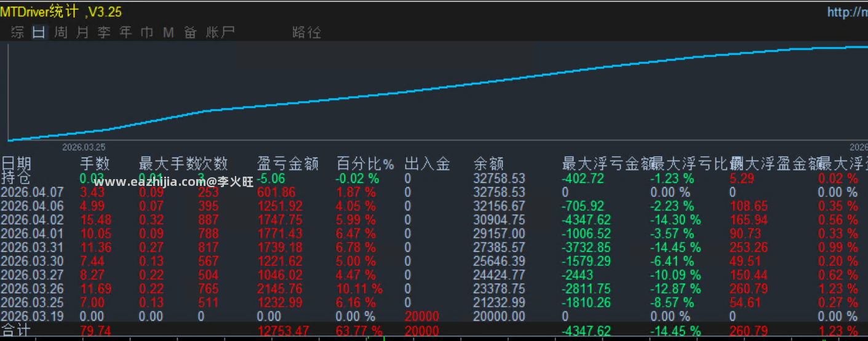Select the 2026.04.01 date row
The image size is (868, 341).
coord(32,233)
